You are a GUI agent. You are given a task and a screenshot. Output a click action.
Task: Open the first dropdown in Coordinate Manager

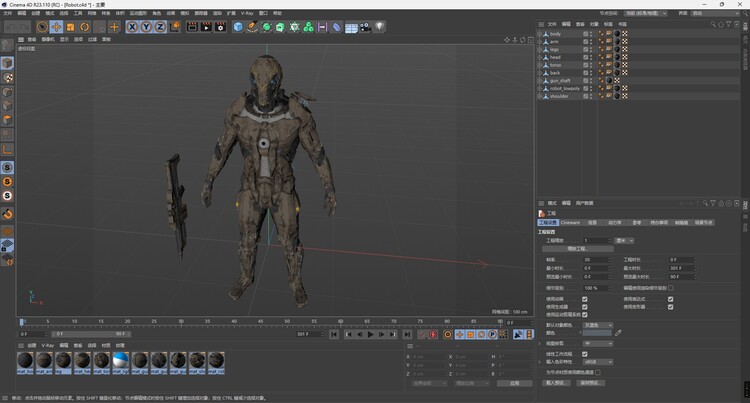click(429, 383)
